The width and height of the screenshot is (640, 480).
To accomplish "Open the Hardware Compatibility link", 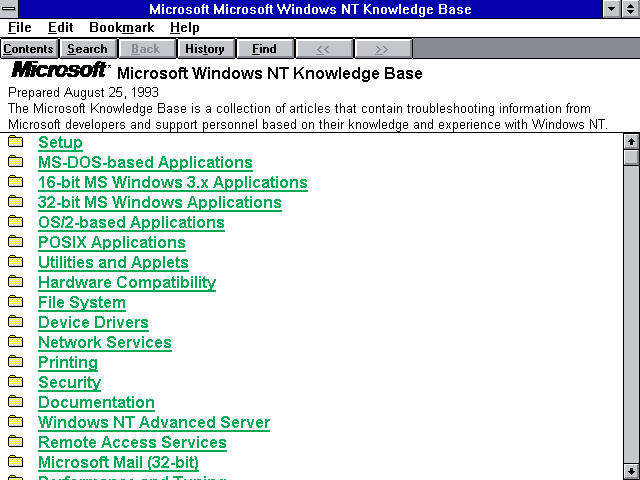I will (127, 282).
